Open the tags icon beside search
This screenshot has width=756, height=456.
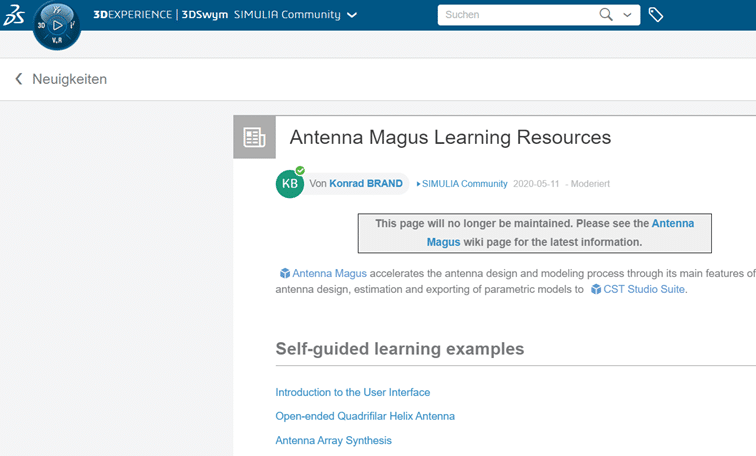pos(656,15)
